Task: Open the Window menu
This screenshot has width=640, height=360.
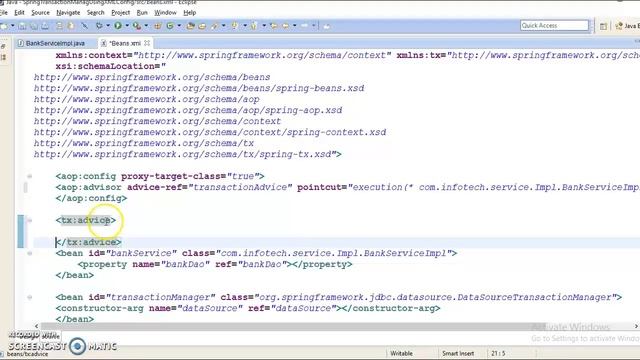Action: (x=165, y=13)
